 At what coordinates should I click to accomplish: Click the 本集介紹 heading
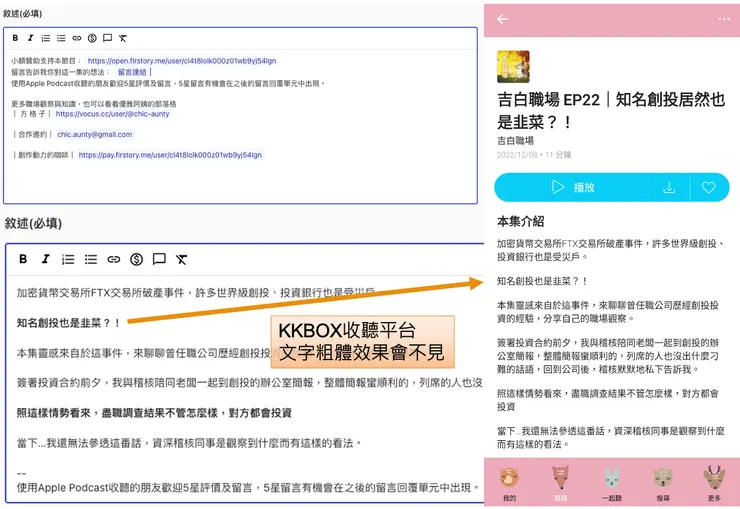521,221
